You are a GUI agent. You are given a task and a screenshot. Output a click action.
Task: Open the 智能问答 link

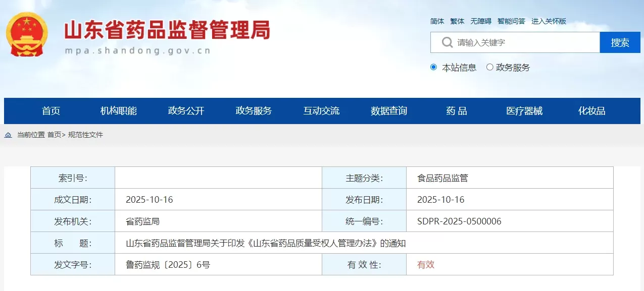click(511, 21)
